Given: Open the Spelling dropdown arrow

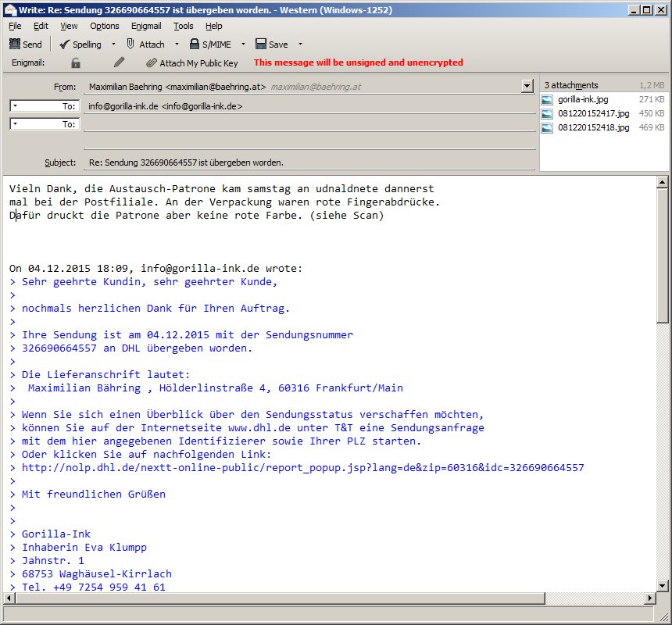Looking at the screenshot, I should pos(113,44).
